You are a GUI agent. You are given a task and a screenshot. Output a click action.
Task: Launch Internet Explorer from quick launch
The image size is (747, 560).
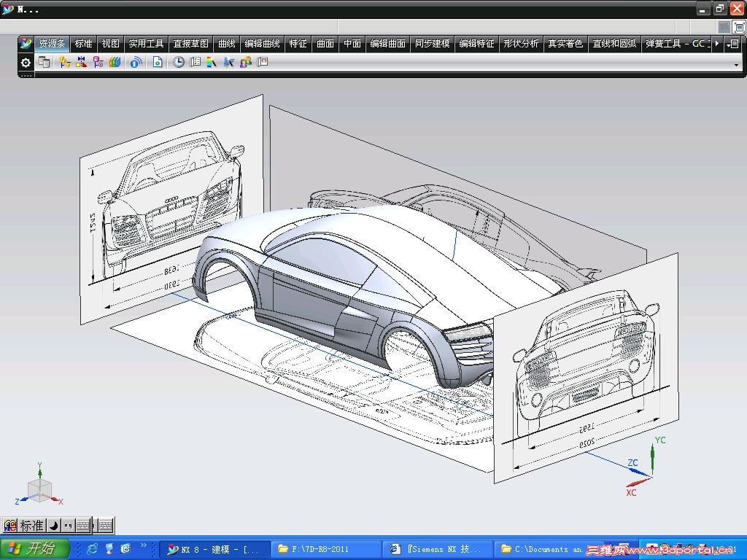(x=92, y=549)
